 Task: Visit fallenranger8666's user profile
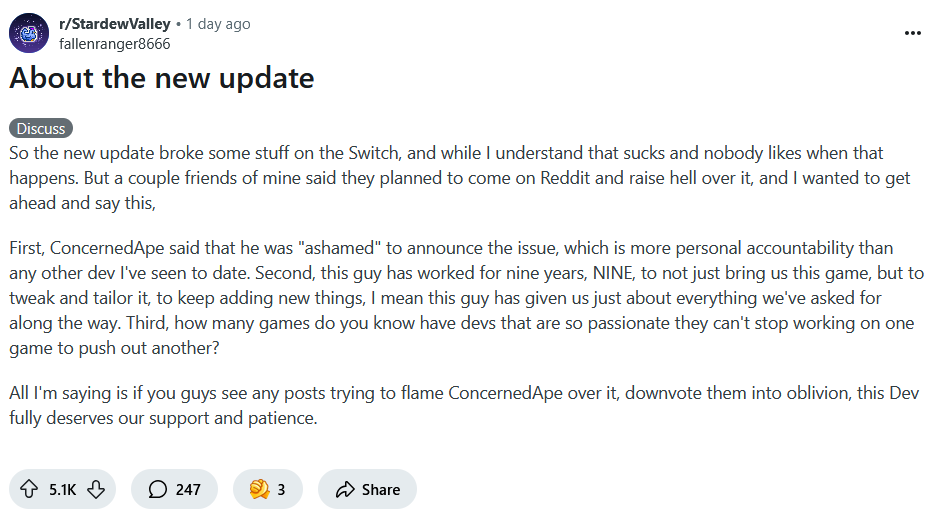click(114, 44)
